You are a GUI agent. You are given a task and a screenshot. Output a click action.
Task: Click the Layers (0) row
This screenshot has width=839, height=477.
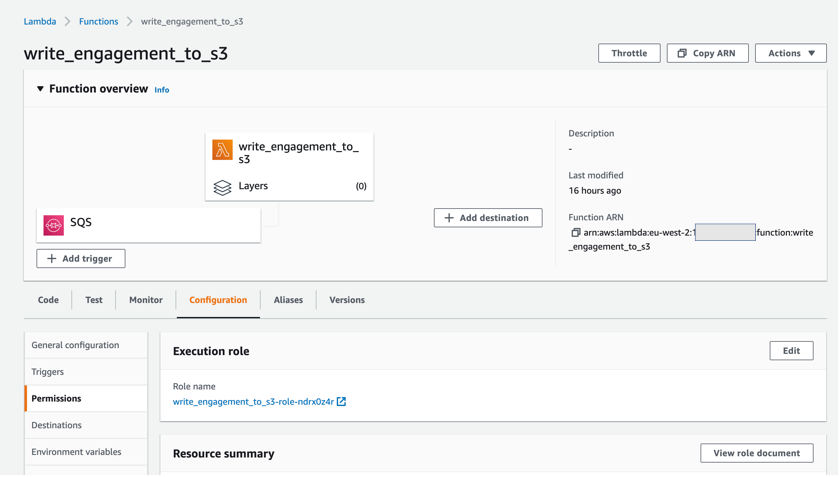pos(289,186)
